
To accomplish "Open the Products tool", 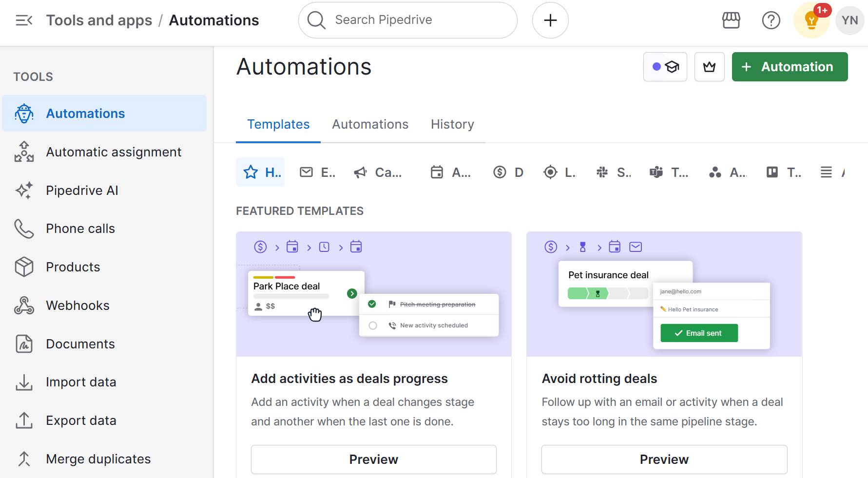I will point(104,267).
